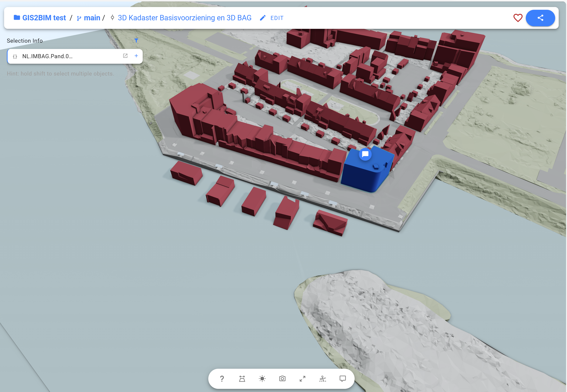Add a comment via speech bubble icon

[x=343, y=379]
